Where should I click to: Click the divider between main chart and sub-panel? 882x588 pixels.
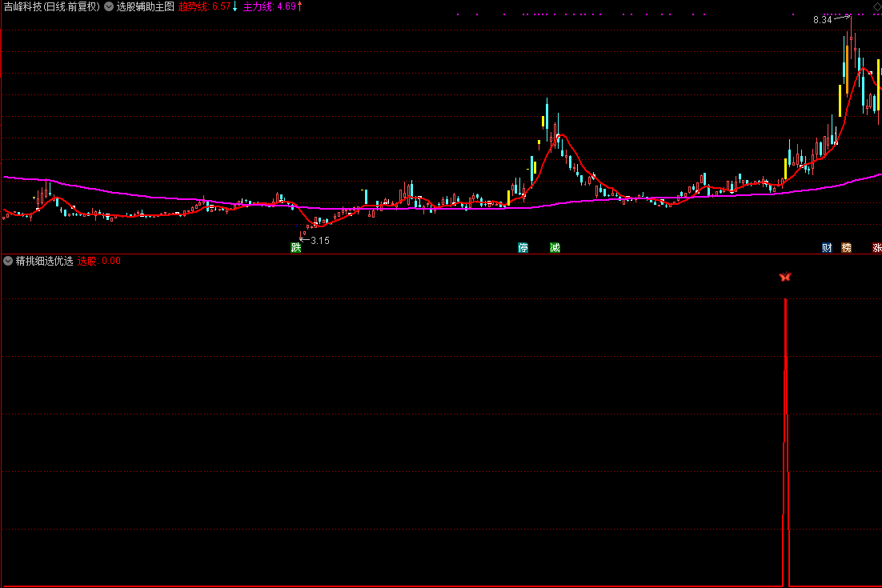click(x=440, y=254)
